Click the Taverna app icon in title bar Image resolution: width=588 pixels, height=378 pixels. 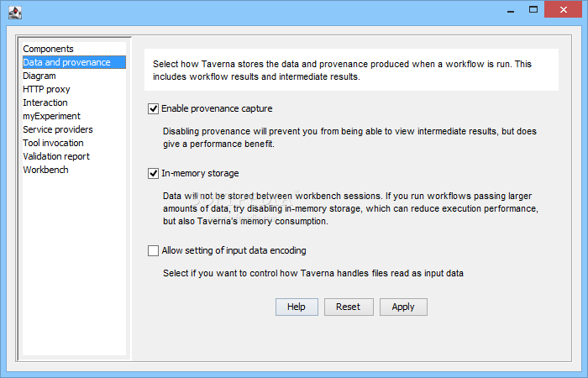click(x=15, y=13)
